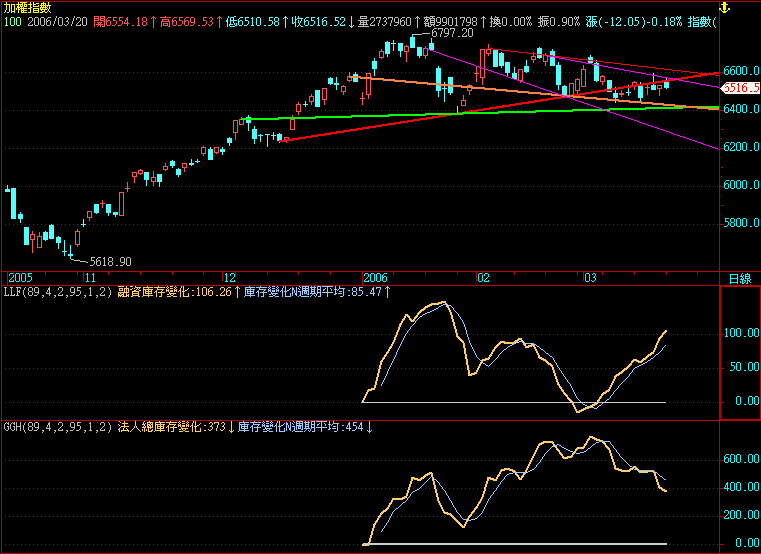This screenshot has width=761, height=554.
Task: Click the 融資庫存變化 indicator value text
Action: coord(174,292)
